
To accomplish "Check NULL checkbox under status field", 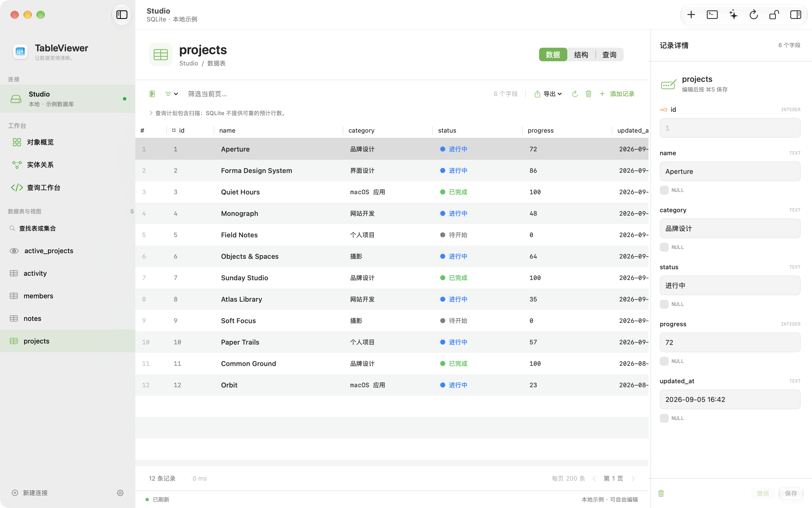I will (x=664, y=304).
